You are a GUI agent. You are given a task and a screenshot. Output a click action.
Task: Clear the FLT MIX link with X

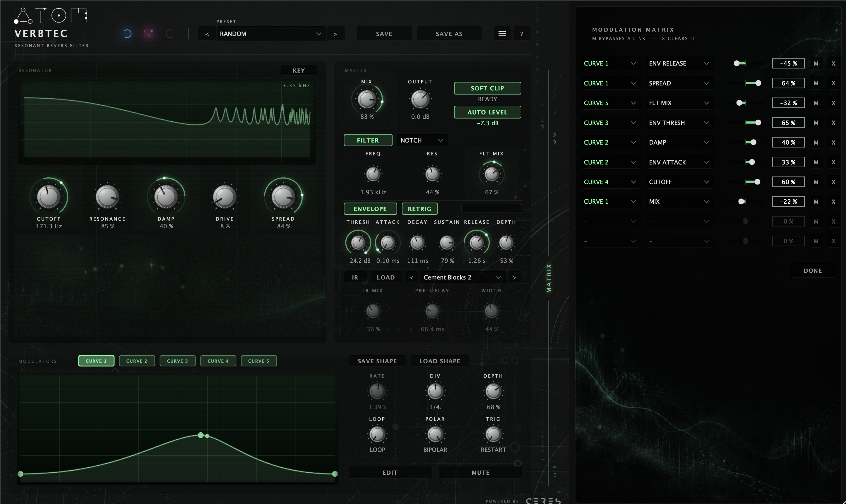833,103
